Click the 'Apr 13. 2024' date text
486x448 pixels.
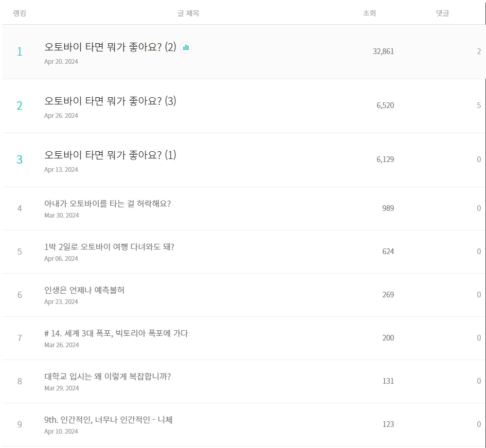61,170
